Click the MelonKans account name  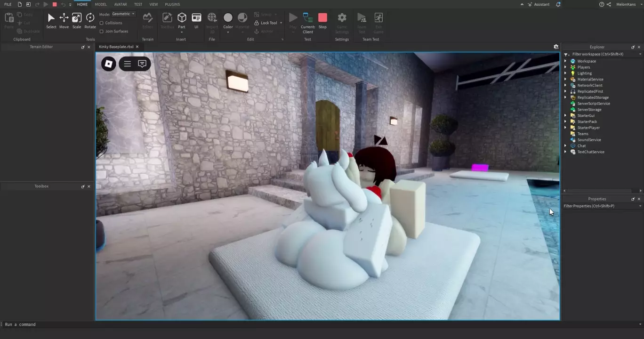coord(626,4)
